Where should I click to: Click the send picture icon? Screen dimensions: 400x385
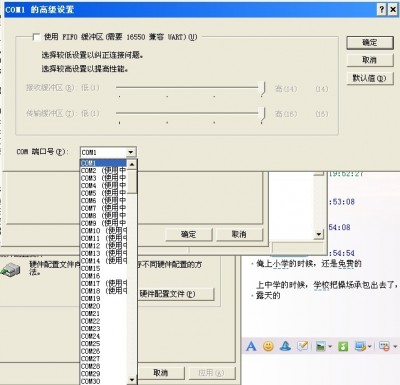tap(320, 346)
